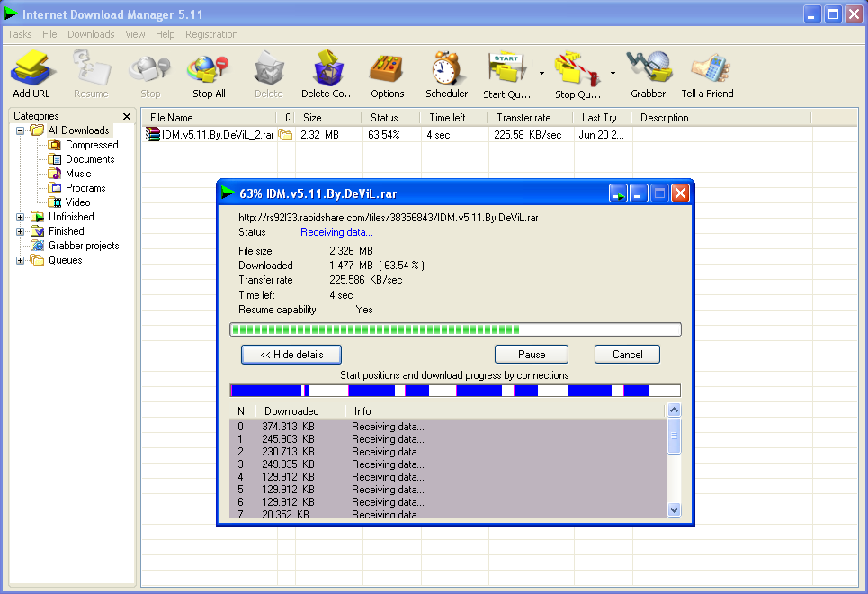This screenshot has width=868, height=594.
Task: Pause the current download
Action: [532, 355]
